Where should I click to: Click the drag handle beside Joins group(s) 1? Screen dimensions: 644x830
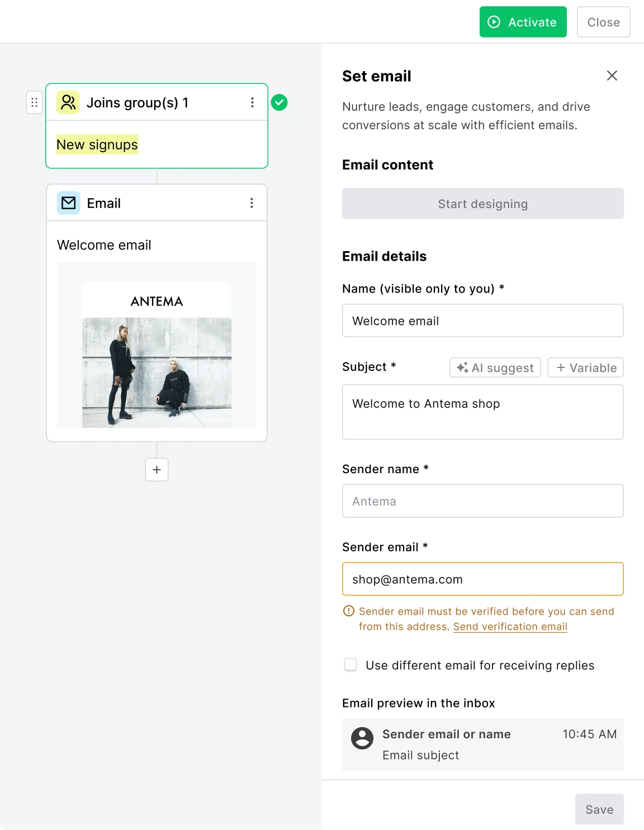coord(34,102)
